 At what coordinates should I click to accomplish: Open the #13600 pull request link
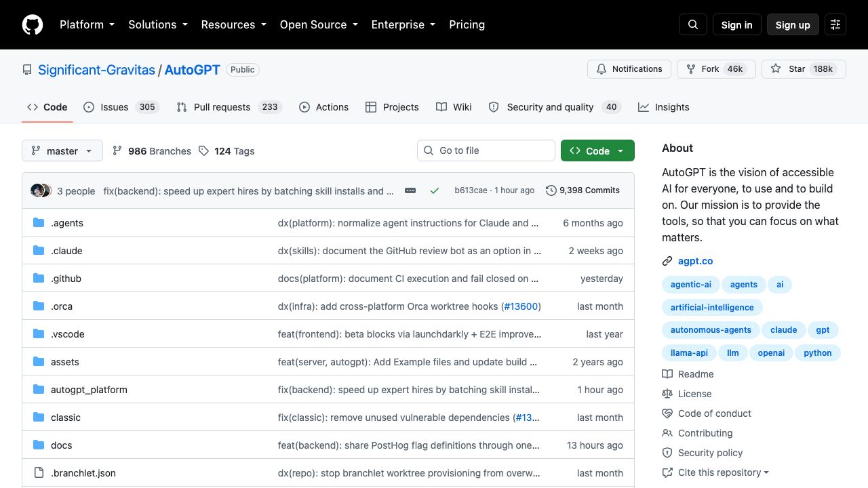[521, 306]
